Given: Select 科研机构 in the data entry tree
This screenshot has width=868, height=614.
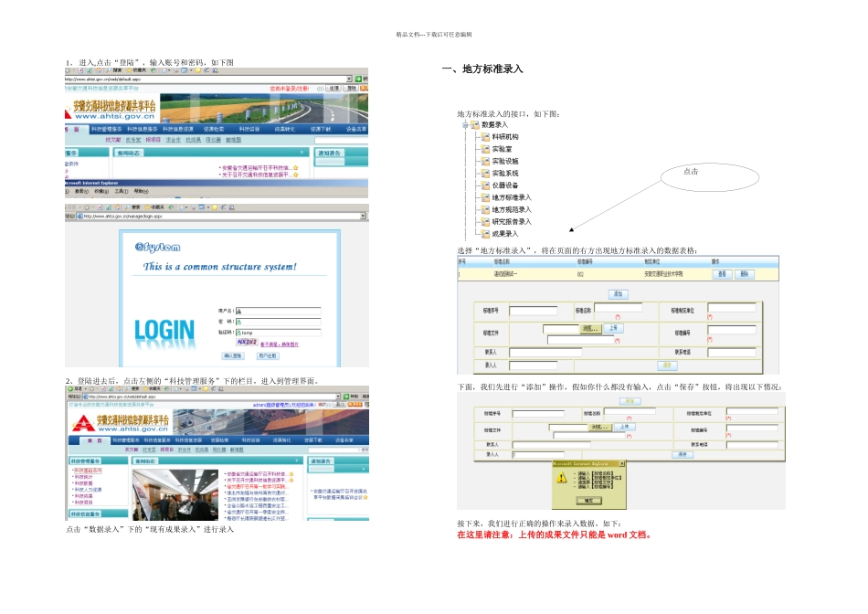Looking at the screenshot, I should 505,137.
